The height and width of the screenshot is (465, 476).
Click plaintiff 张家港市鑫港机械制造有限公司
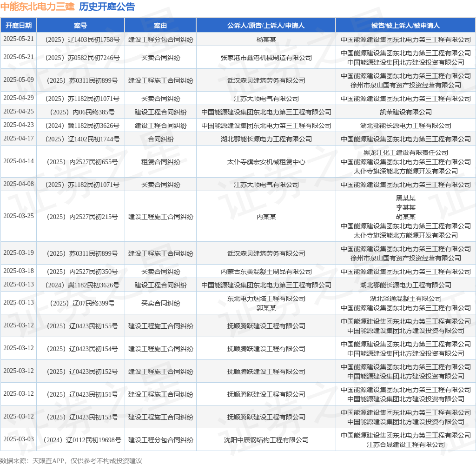coord(266,58)
